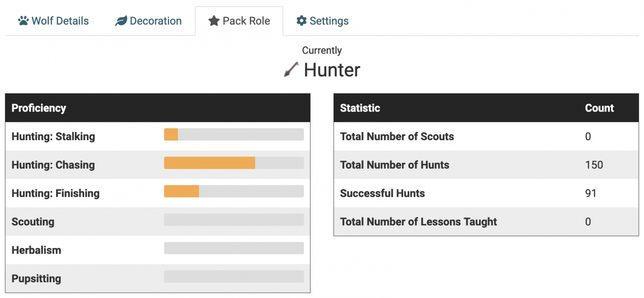Click the paw icon beside Wolf Details
The height and width of the screenshot is (298, 644).
click(x=23, y=21)
